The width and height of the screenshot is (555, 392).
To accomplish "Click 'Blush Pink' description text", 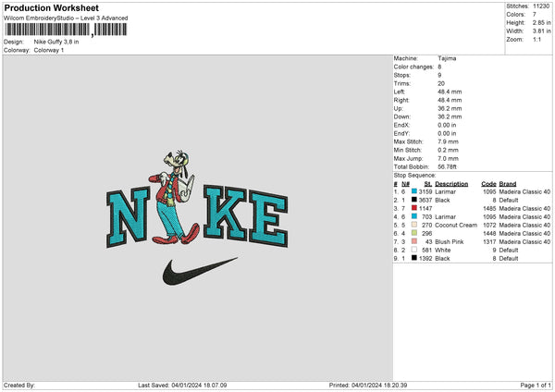I will coord(450,241).
